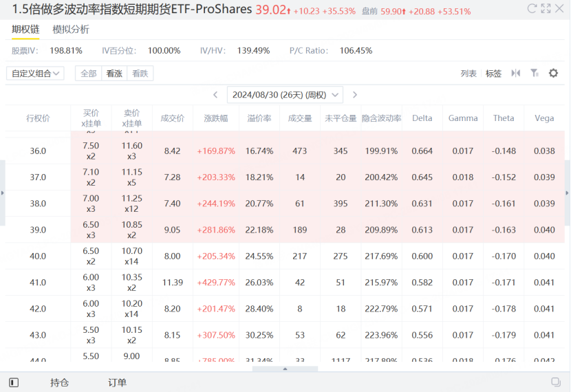571x392 pixels.
Task: Sort by 成交价 column header
Action: coord(173,118)
